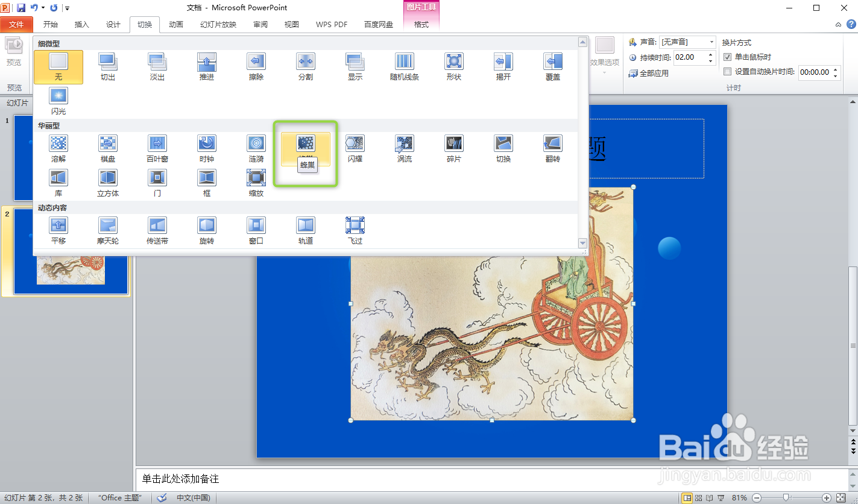Choose the 揭开 uncover transition

point(503,67)
